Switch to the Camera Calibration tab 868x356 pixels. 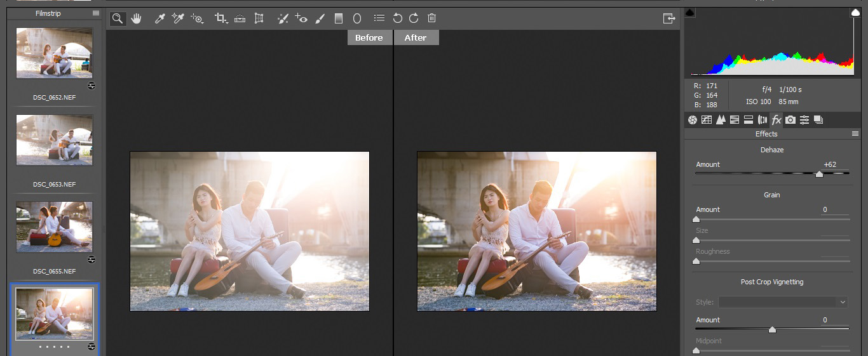(x=790, y=119)
